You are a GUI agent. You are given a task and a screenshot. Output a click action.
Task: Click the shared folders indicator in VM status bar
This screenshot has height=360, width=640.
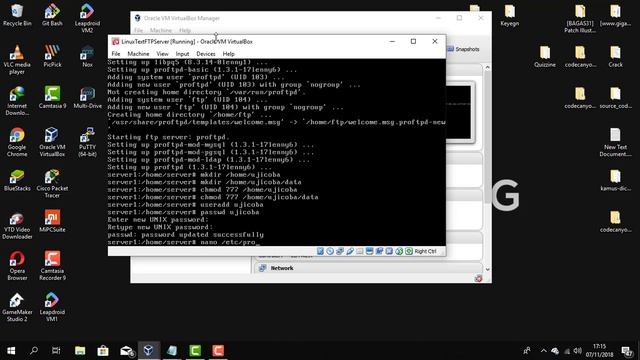click(360, 251)
